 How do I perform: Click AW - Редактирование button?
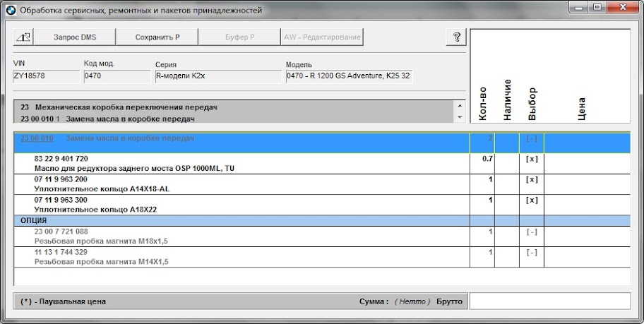tap(322, 37)
